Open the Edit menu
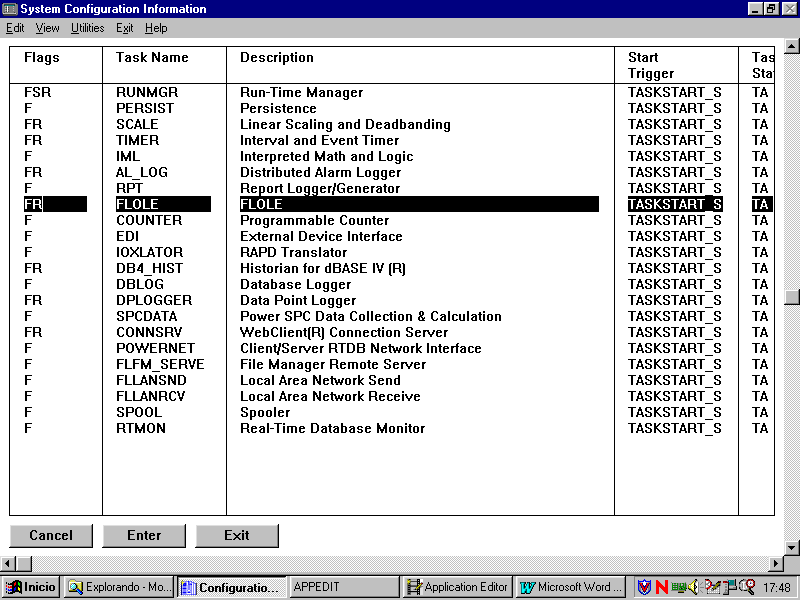Viewport: 800px width, 600px height. click(15, 28)
